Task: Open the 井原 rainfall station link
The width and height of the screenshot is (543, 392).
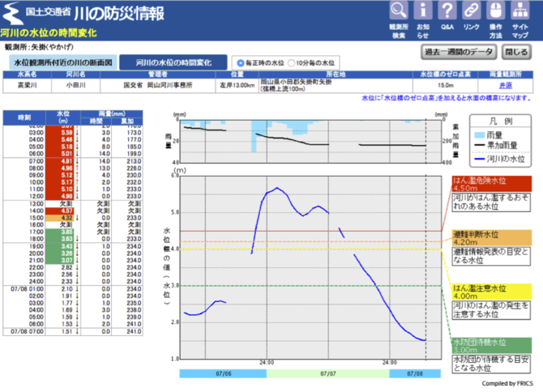Action: tap(505, 84)
